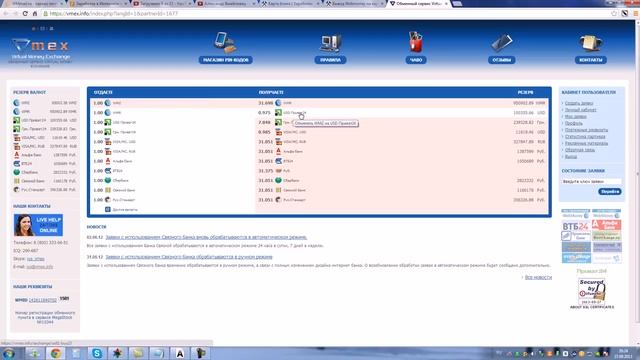Click the Contacts blue button label
640x360 pixels.
click(x=591, y=60)
